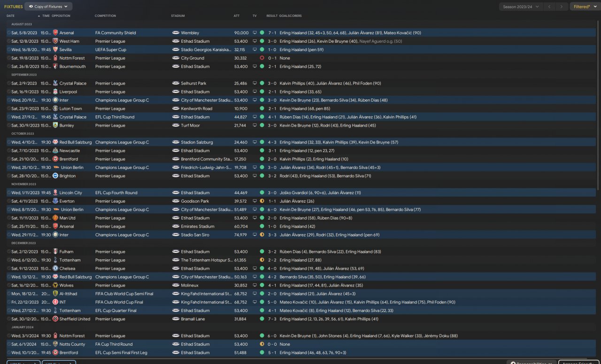The width and height of the screenshot is (601, 364).
Task: Sort by the Competition column header
Action: (x=105, y=16)
